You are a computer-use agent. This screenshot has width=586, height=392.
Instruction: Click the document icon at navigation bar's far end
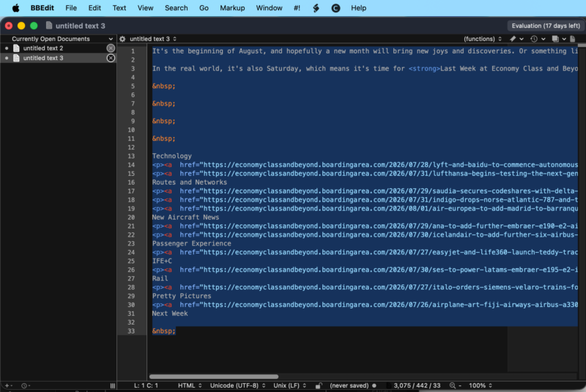tap(573, 39)
